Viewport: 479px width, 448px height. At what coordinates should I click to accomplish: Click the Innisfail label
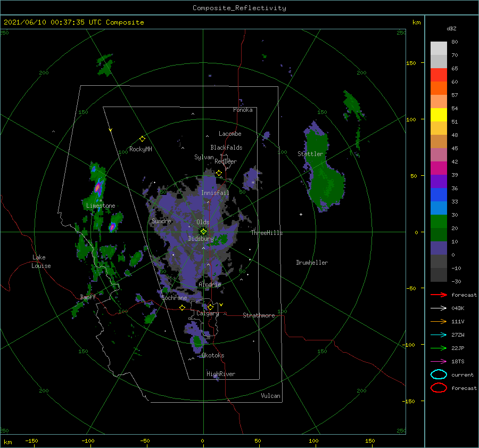[x=215, y=193]
